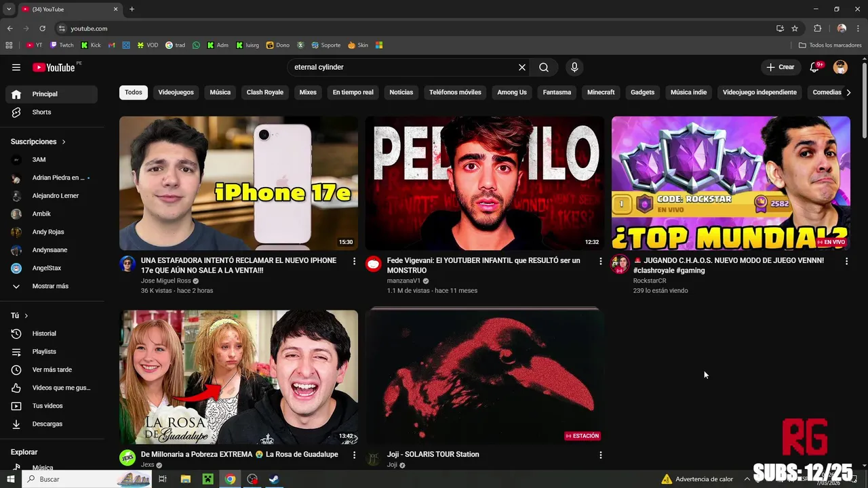Open the ¿TOP MUNDIAL? live stream thumbnail
This screenshot has height=488, width=868.
730,183
